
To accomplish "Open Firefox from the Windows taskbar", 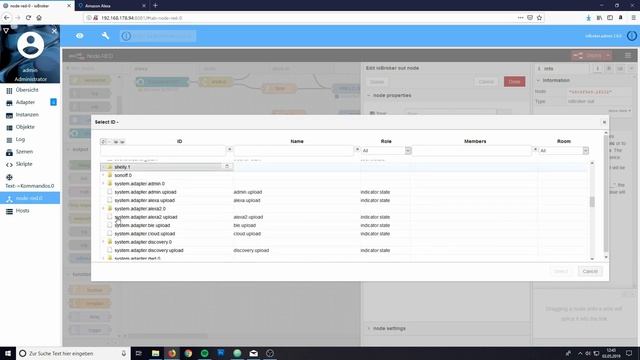I will (172, 353).
